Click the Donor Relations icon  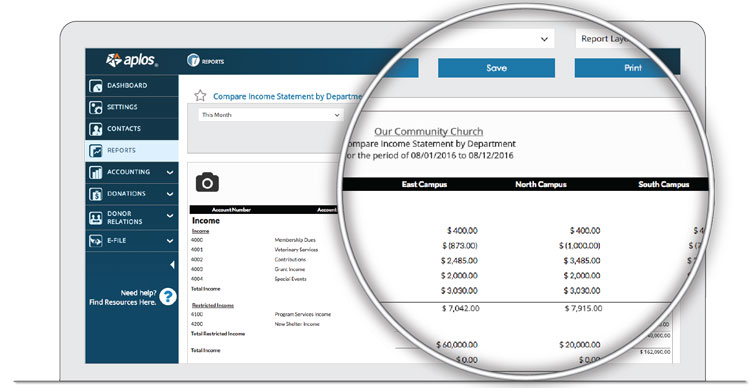pos(96,218)
